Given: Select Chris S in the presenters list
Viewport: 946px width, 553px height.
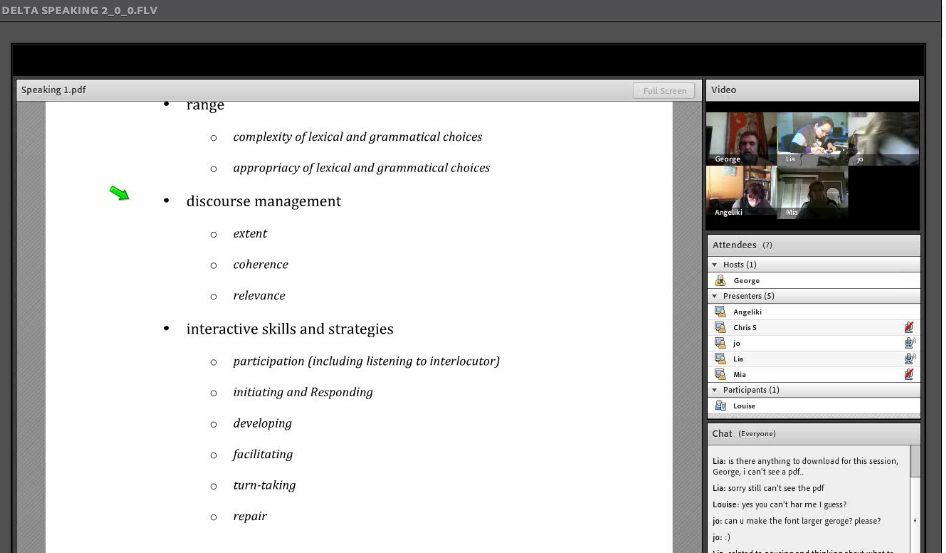Looking at the screenshot, I should (745, 328).
